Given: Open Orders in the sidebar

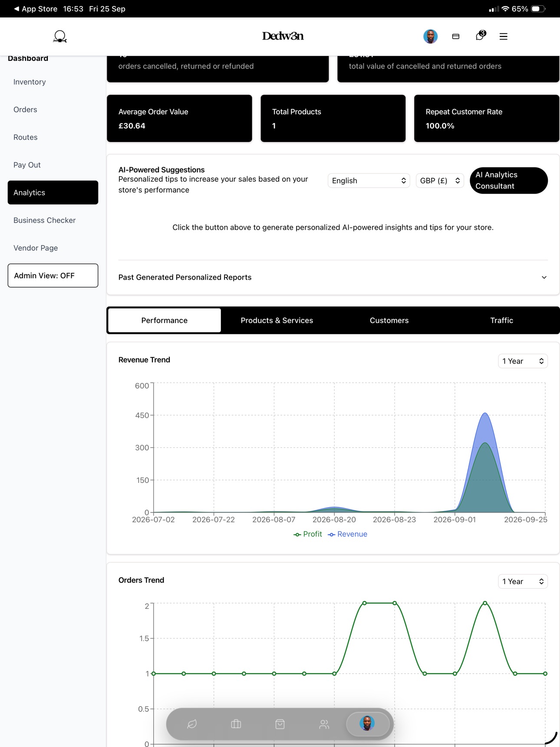Looking at the screenshot, I should click(x=53, y=109).
